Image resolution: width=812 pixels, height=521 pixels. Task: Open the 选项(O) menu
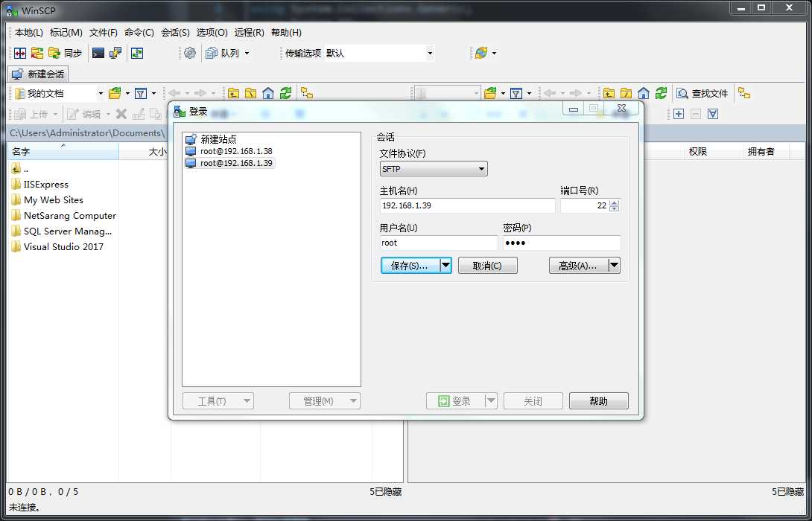coord(212,32)
